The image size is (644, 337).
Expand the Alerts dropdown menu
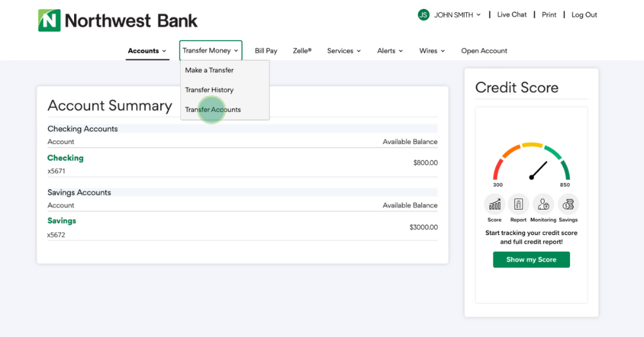click(x=390, y=51)
